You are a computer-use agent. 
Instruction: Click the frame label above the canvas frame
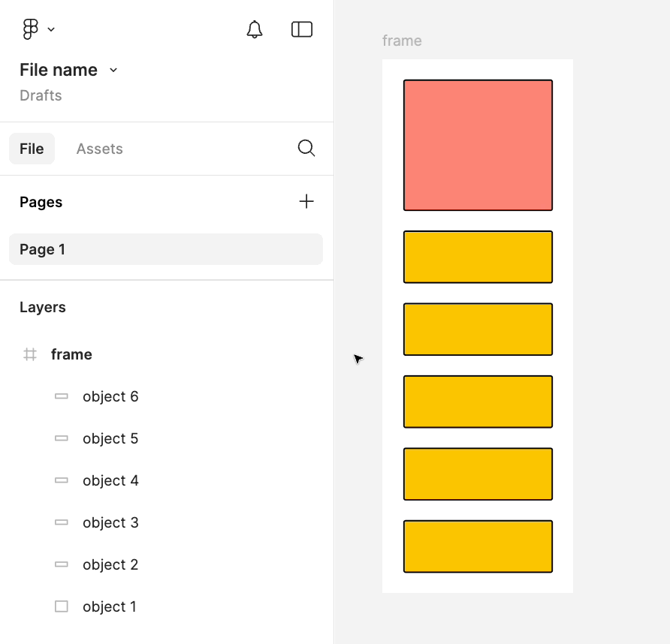[x=402, y=41]
